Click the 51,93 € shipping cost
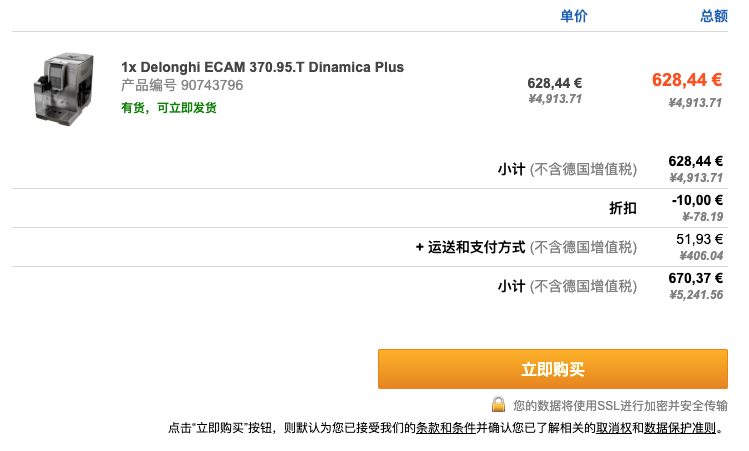This screenshot has height=451, width=749. click(x=699, y=239)
